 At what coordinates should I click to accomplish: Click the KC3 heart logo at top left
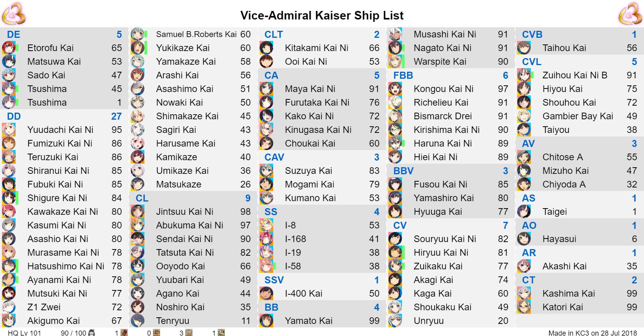coord(14,14)
